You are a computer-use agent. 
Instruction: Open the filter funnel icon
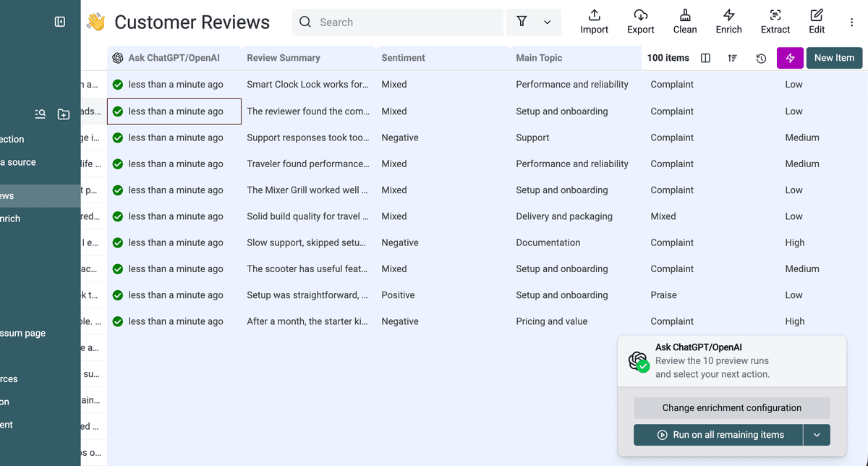point(522,22)
